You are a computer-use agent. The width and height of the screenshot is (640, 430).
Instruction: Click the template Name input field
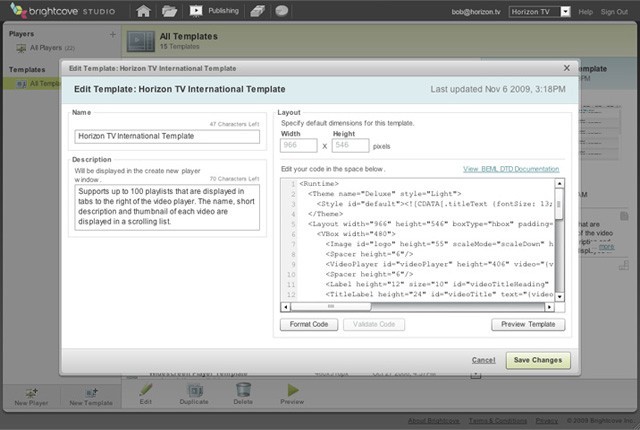pyautogui.click(x=167, y=136)
